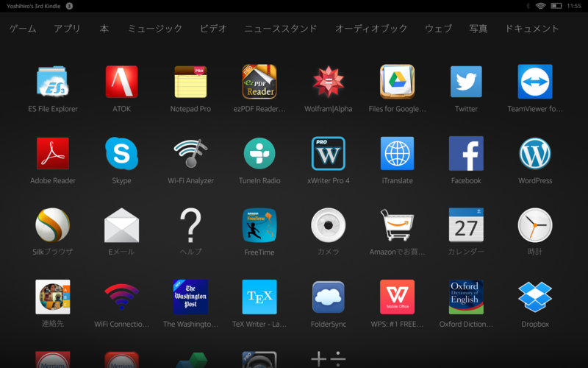This screenshot has width=588, height=368.
Task: Open Notepad Pro
Action: 190,82
